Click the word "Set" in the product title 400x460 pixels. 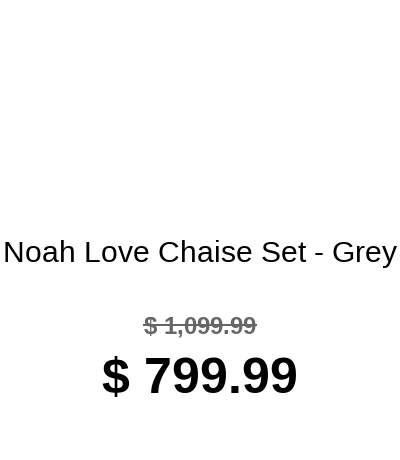(284, 252)
